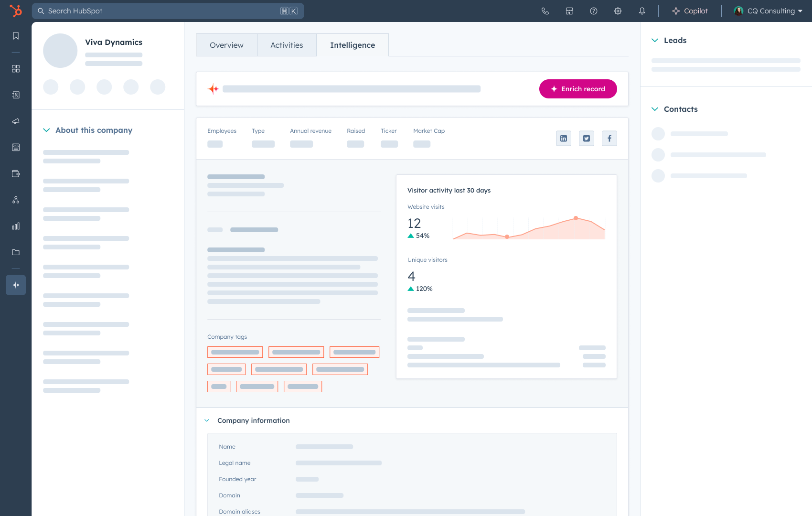The width and height of the screenshot is (812, 516).
Task: Collapse the Contacts panel
Action: [655, 109]
